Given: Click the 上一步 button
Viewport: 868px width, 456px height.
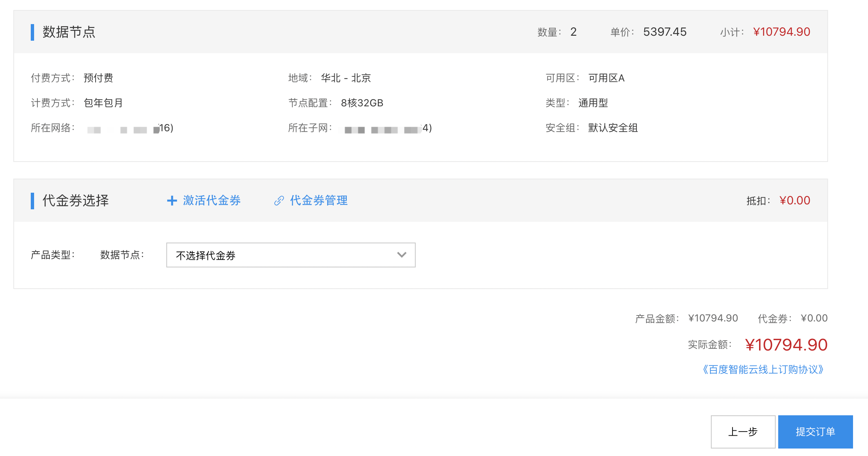Looking at the screenshot, I should (x=743, y=432).
